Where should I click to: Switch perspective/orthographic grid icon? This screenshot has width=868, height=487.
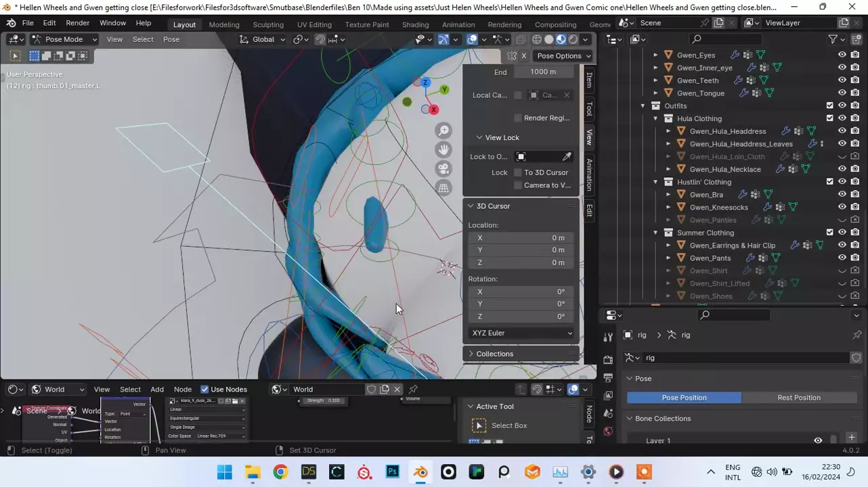[443, 189]
